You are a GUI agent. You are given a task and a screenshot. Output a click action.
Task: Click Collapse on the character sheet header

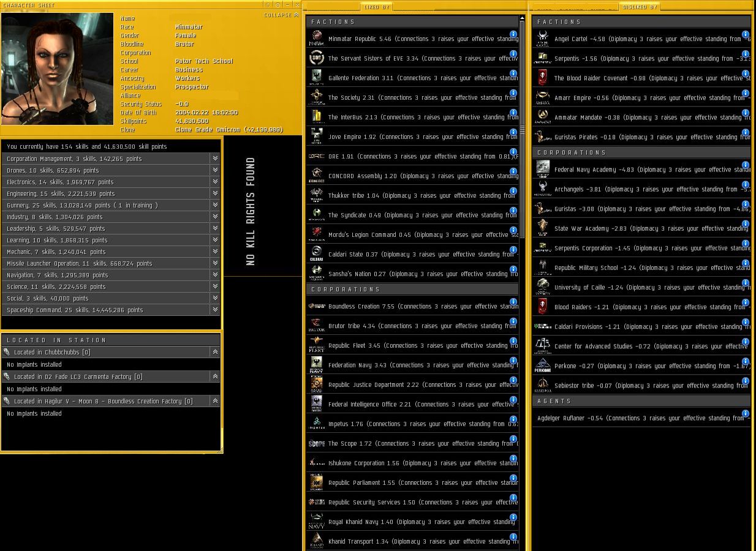point(281,15)
